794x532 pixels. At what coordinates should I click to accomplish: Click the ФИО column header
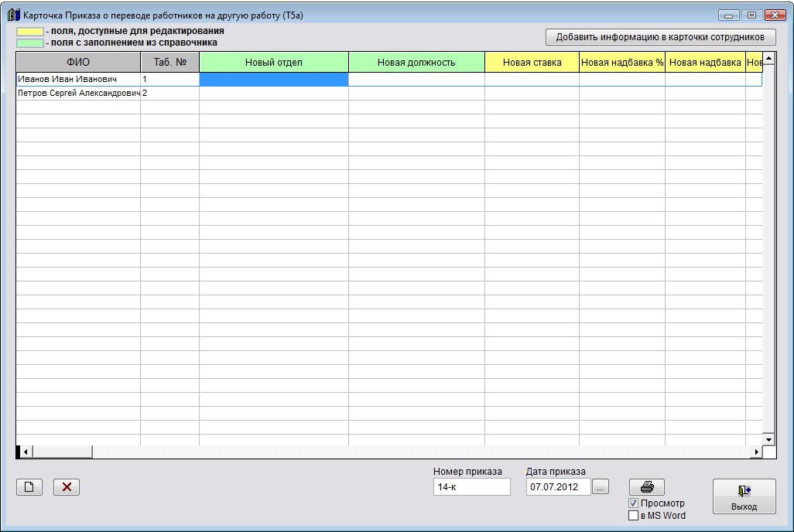click(x=78, y=63)
